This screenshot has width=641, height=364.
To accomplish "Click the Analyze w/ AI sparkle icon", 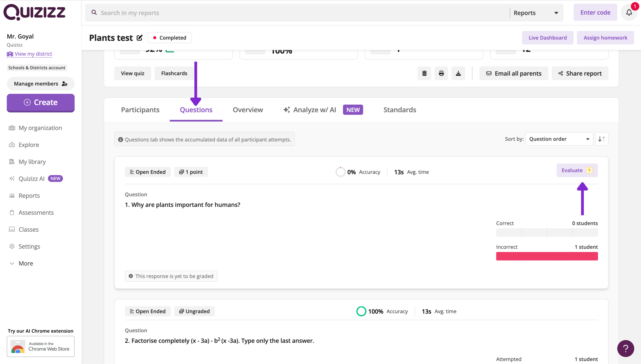I will pos(287,110).
